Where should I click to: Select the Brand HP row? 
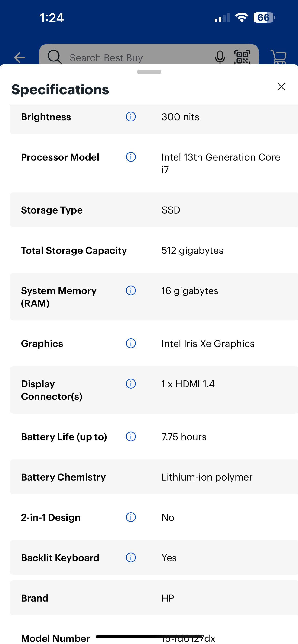pos(154,598)
